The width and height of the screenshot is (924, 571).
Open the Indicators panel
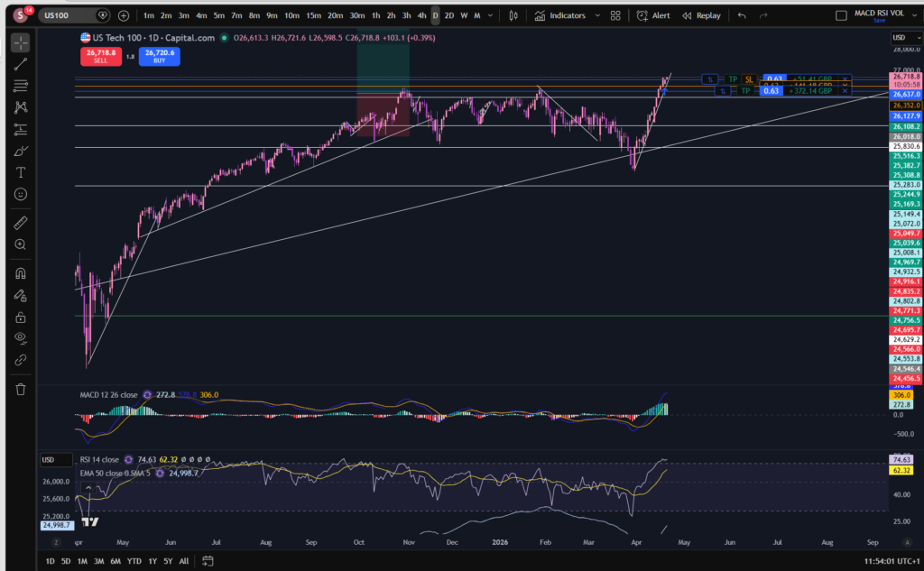pos(560,16)
